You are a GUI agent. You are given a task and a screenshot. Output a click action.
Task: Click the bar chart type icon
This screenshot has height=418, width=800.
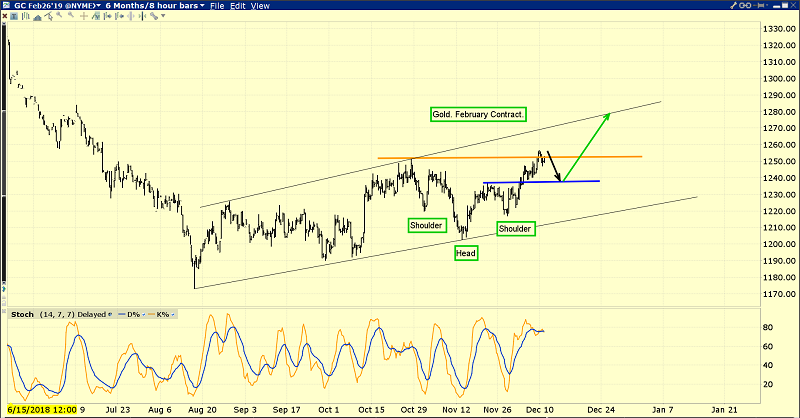[26, 16]
